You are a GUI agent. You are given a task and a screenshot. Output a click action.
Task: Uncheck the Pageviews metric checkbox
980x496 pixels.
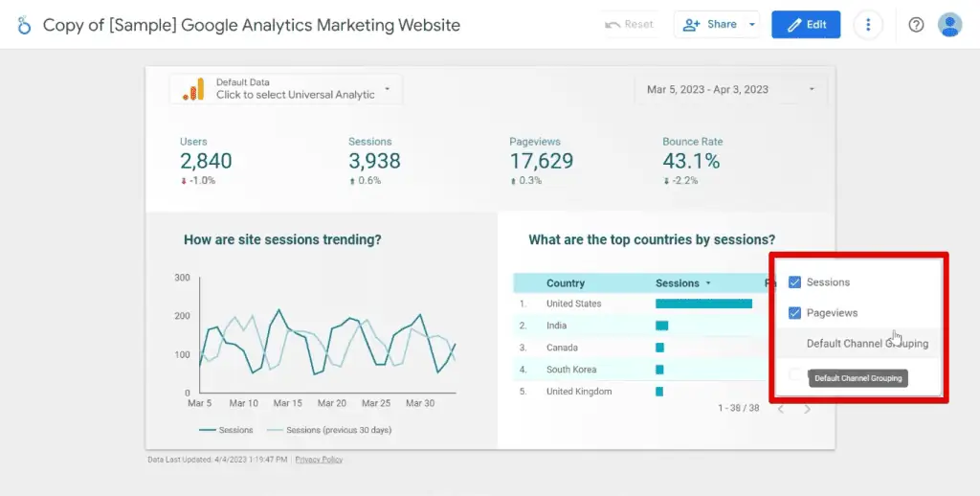click(x=794, y=313)
